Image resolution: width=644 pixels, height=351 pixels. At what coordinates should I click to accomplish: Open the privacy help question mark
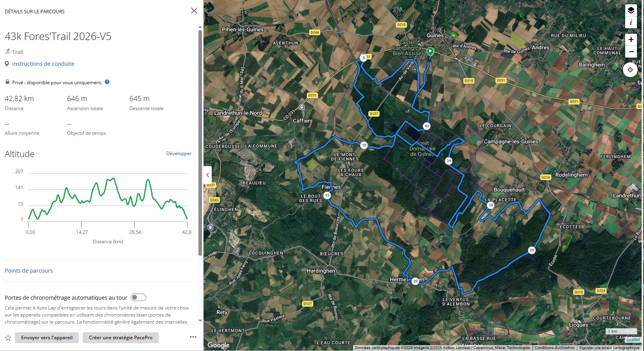pos(107,82)
